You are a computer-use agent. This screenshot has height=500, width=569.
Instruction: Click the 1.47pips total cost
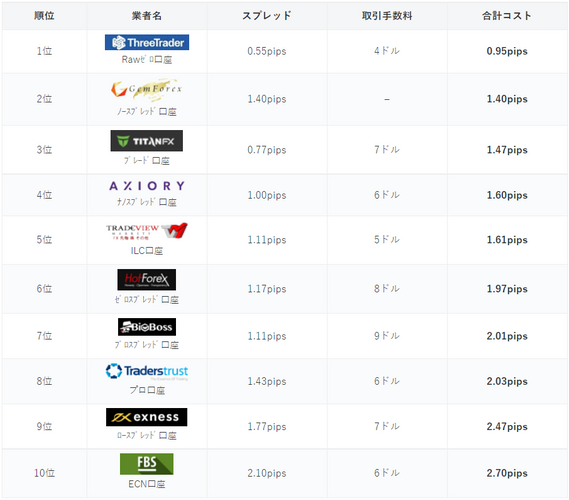click(507, 150)
